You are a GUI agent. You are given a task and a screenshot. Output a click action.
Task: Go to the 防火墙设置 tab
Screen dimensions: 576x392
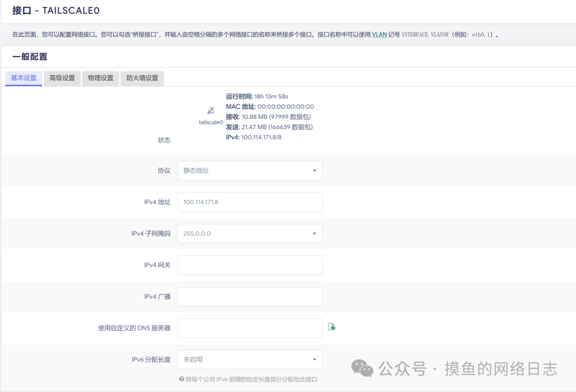pyautogui.click(x=142, y=78)
